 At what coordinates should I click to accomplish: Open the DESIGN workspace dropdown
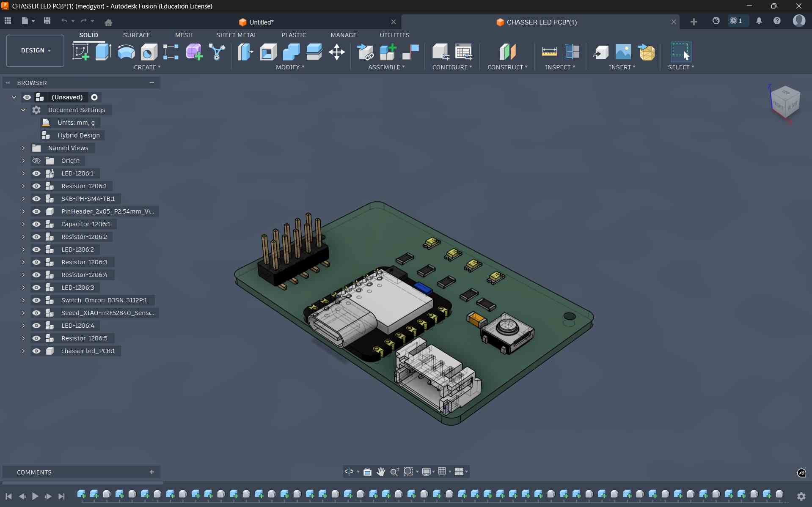tap(35, 51)
